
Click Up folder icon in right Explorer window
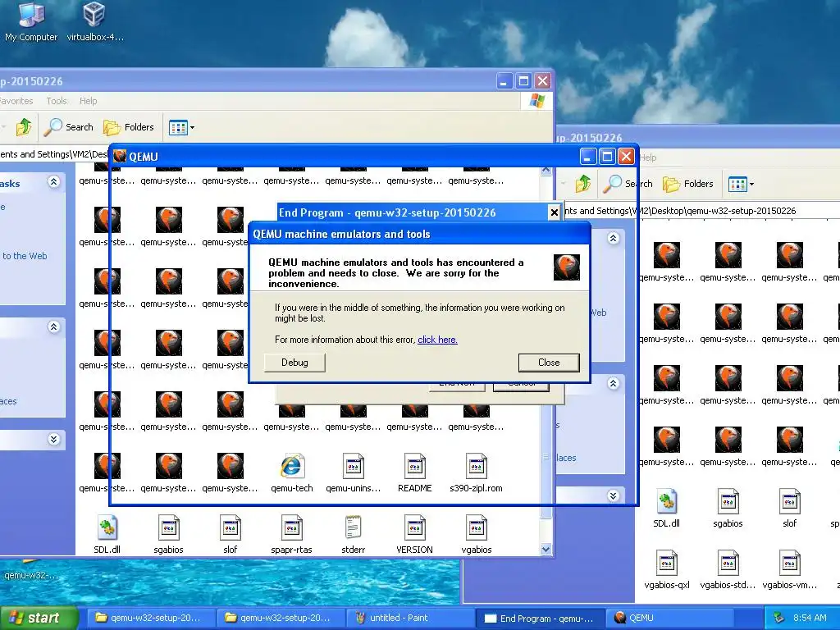pos(583,184)
